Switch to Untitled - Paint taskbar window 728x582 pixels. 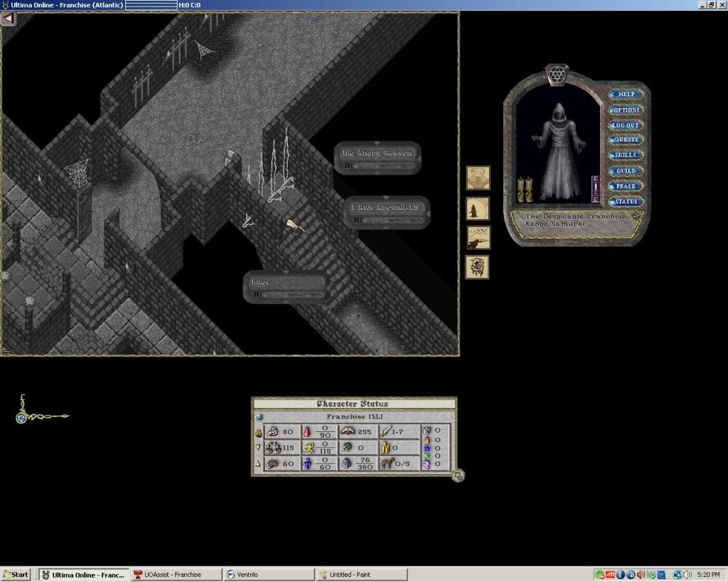[x=362, y=575]
